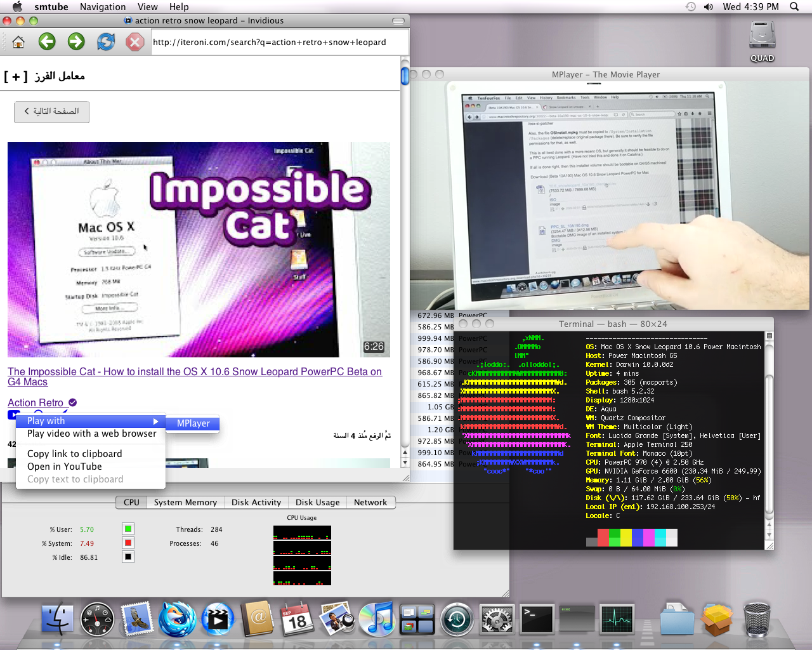Screen dimensions: 812x650
Task: Open Time Machine from the Dock
Action: (457, 620)
